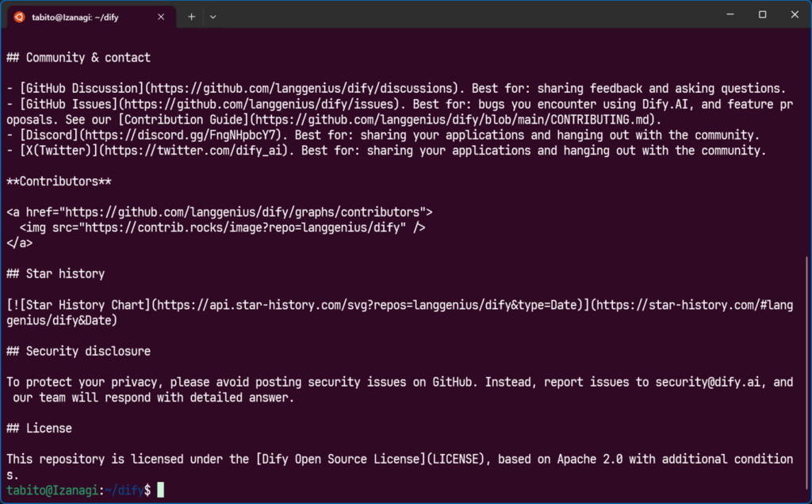
Task: Select the tabito@Izanagi: ~/dify tab
Action: pyautogui.click(x=90, y=17)
